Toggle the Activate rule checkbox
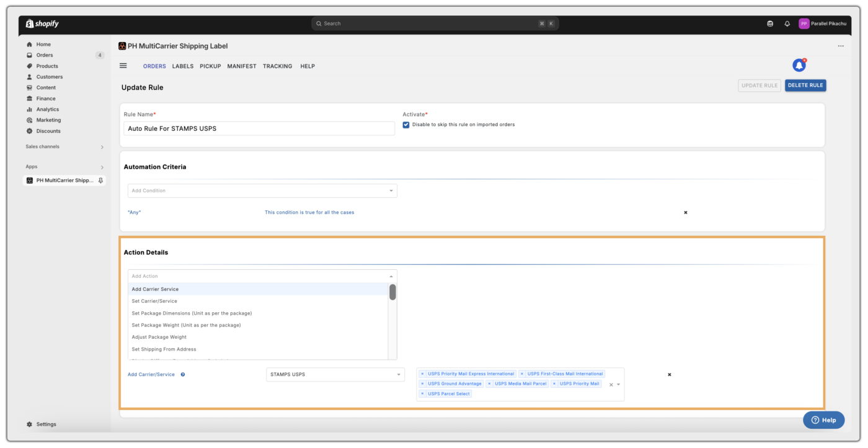This screenshot has width=868, height=448. click(406, 125)
